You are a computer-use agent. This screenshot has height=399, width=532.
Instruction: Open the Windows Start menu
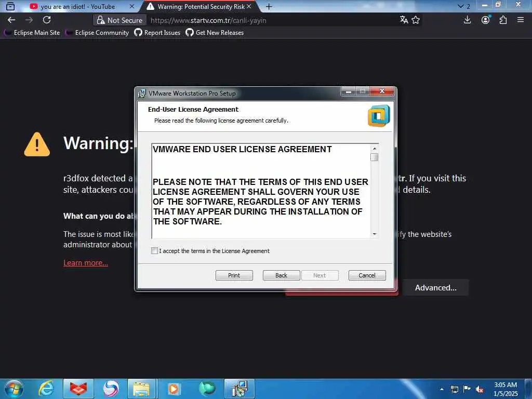pyautogui.click(x=14, y=389)
